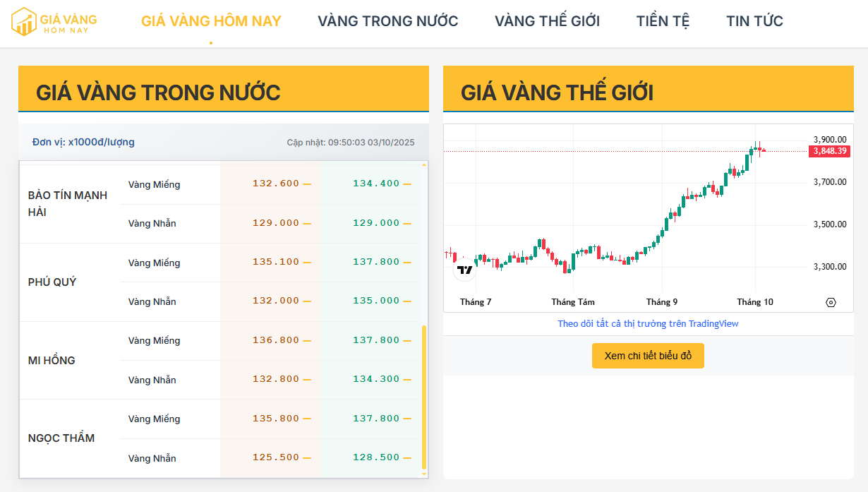Click the Tháng 9 label on chart axis

(x=661, y=302)
